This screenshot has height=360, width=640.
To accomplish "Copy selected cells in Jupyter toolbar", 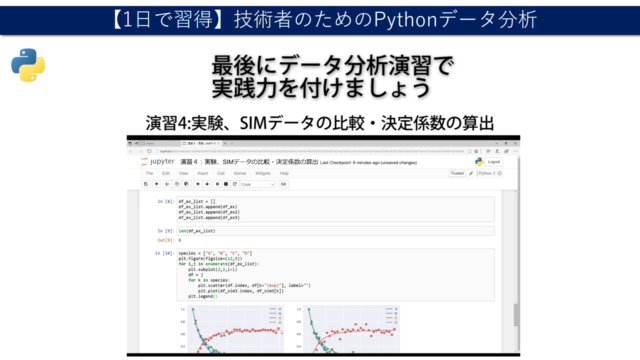I will tap(177, 184).
